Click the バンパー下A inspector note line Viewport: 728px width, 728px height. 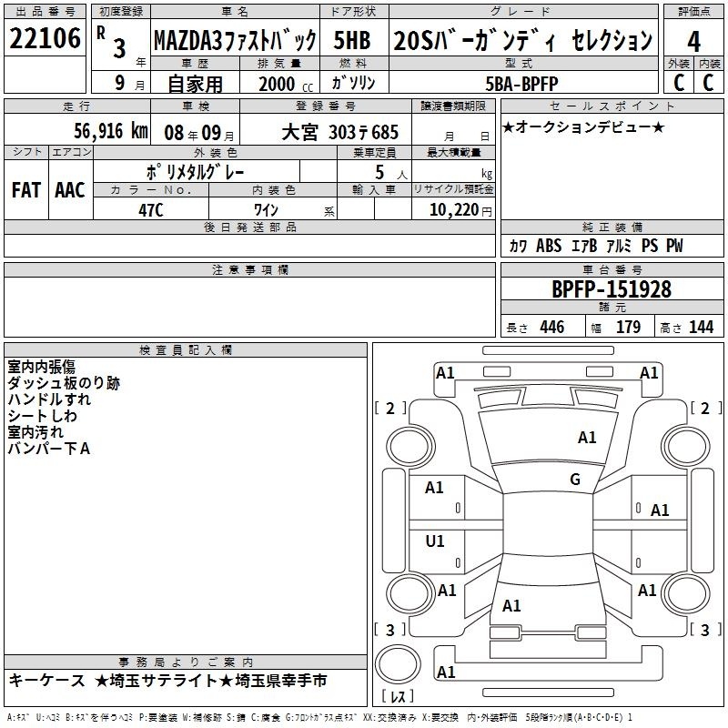tap(49, 448)
